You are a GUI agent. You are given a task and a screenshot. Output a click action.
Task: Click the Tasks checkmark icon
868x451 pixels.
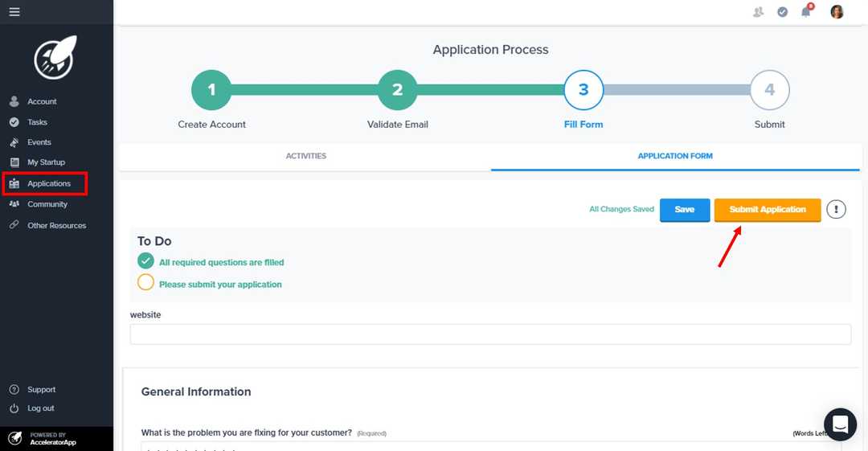pyautogui.click(x=14, y=122)
